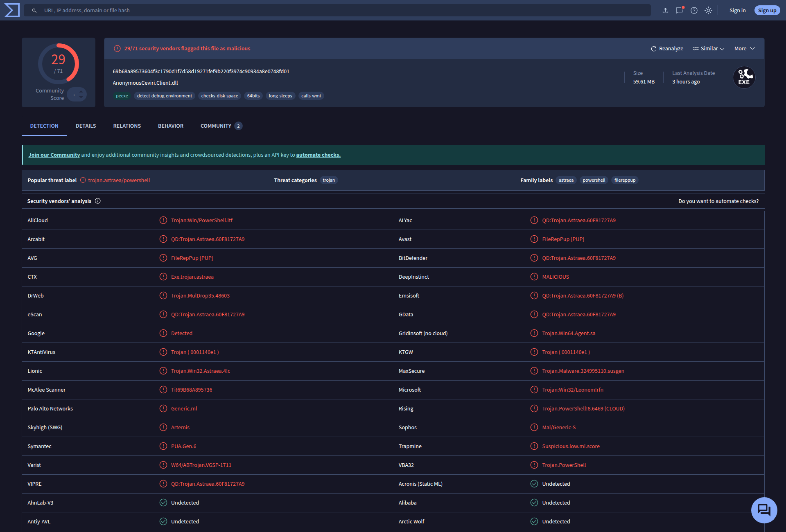Click the alert icon in Microsoft row
Screen dimensions: 786x532
click(x=534, y=390)
